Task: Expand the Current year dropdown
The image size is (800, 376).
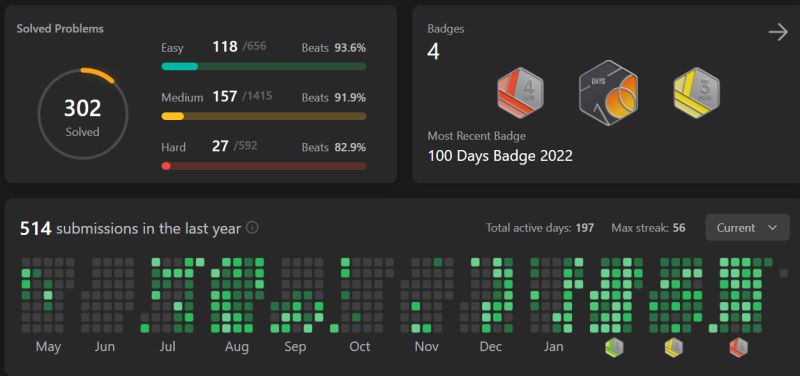Action: coord(747,228)
